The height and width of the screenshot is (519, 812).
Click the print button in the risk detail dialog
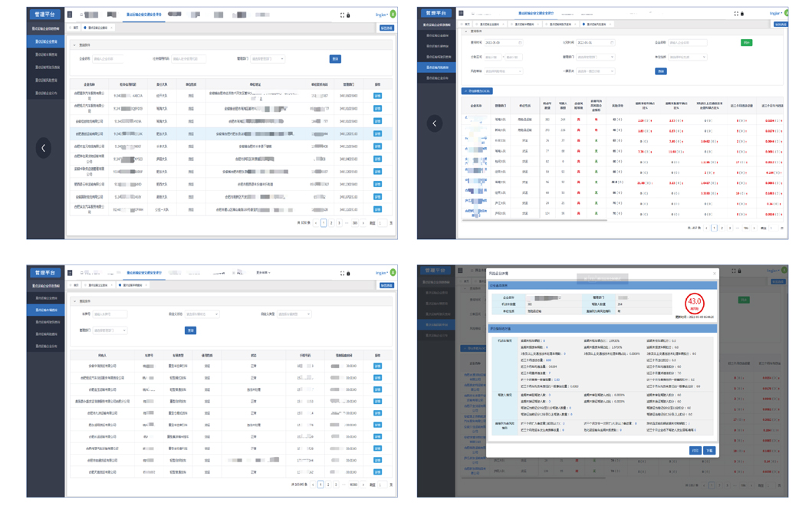pos(695,451)
